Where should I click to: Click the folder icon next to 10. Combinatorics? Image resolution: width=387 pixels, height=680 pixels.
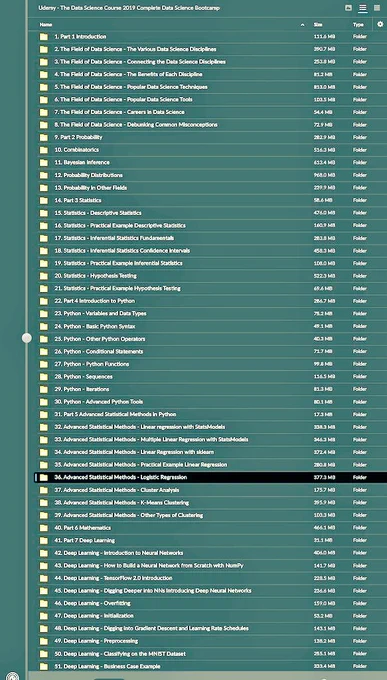coord(44,150)
